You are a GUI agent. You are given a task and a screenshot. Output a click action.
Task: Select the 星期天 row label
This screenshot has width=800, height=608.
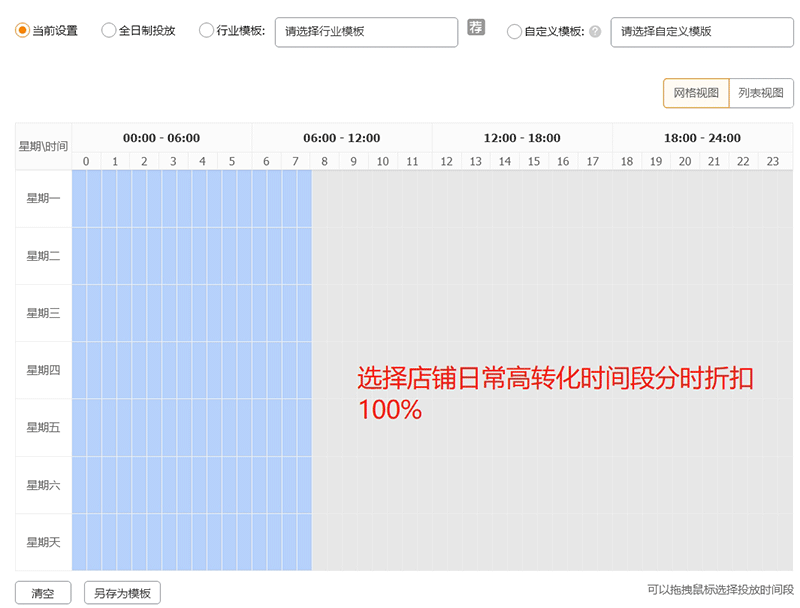pos(43,542)
